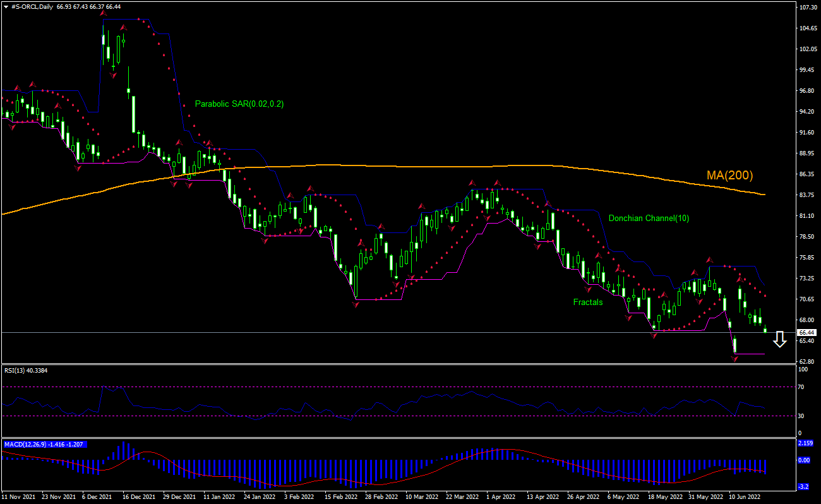Click the 66.44 current price marker
Image resolution: width=821 pixels, height=504 pixels.
806,333
